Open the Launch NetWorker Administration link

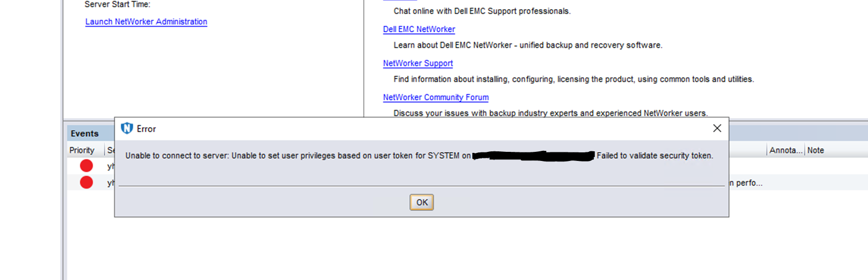[x=146, y=22]
